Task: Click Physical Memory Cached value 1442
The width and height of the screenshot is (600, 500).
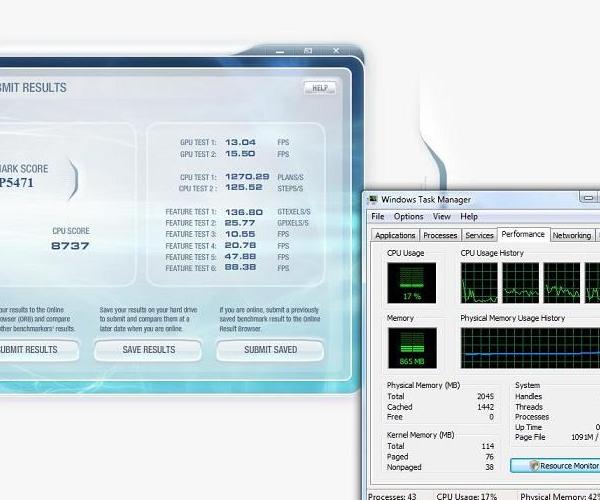Action: point(485,407)
